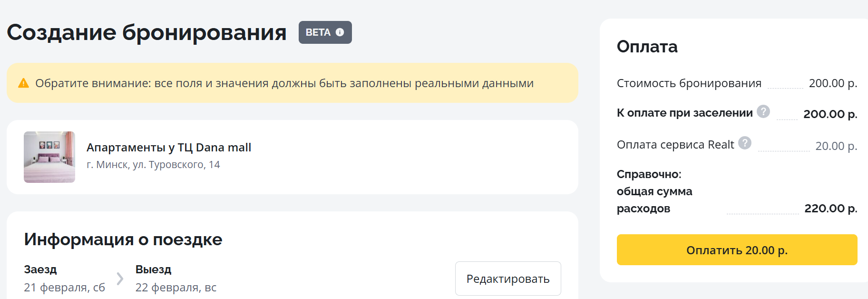
Task: Select the check-in date "21 февраля, сб"
Action: (x=64, y=287)
